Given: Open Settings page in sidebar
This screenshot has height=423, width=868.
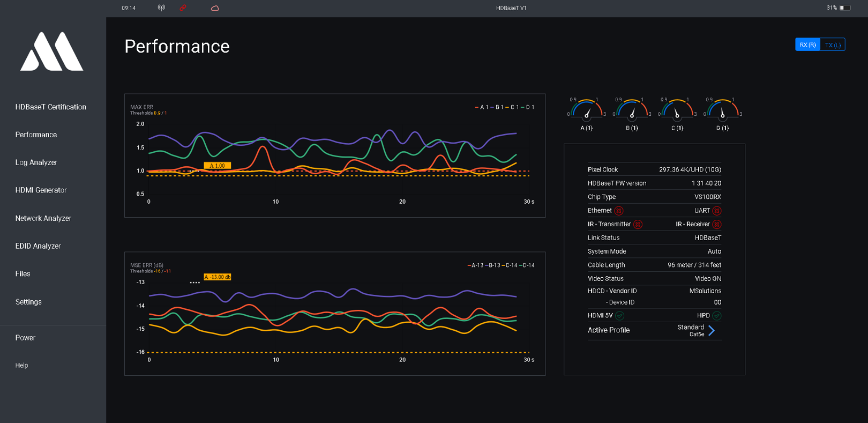Looking at the screenshot, I should [x=28, y=302].
